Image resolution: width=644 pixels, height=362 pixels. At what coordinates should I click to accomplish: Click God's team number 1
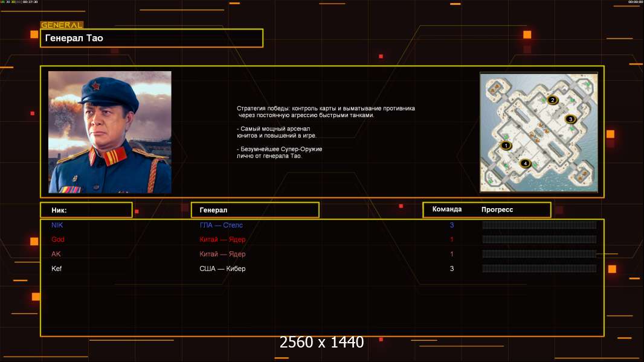tap(452, 240)
